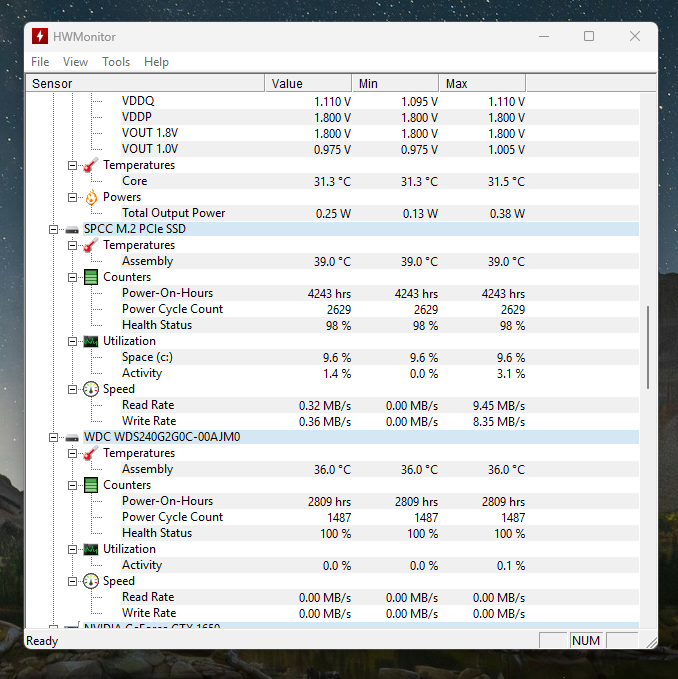
Task: Collapse SPCC SSD Temperatures group
Action: (72, 246)
